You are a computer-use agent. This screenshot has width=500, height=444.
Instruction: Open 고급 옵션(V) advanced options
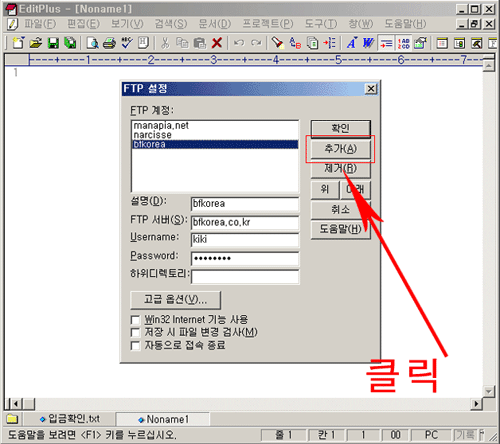(175, 300)
